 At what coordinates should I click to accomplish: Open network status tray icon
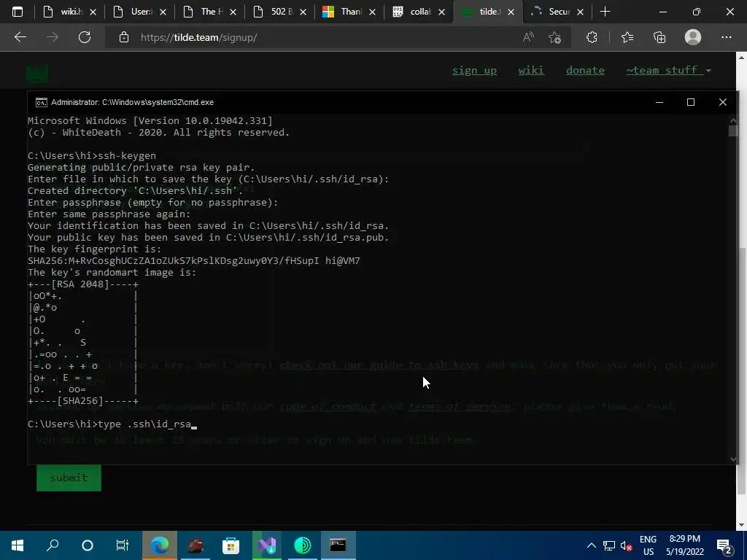tap(609, 545)
